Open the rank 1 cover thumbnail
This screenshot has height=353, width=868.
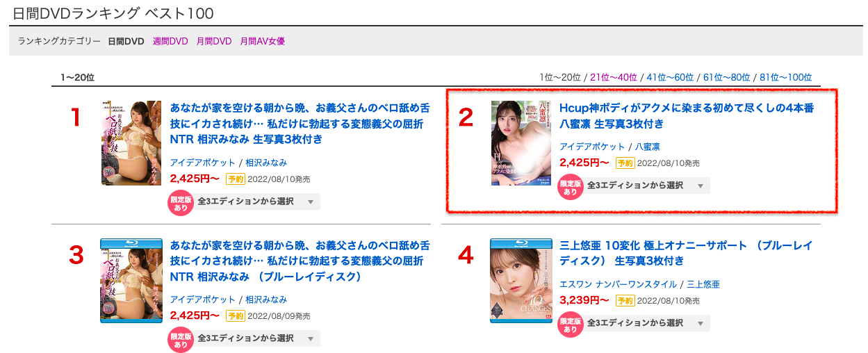point(131,143)
